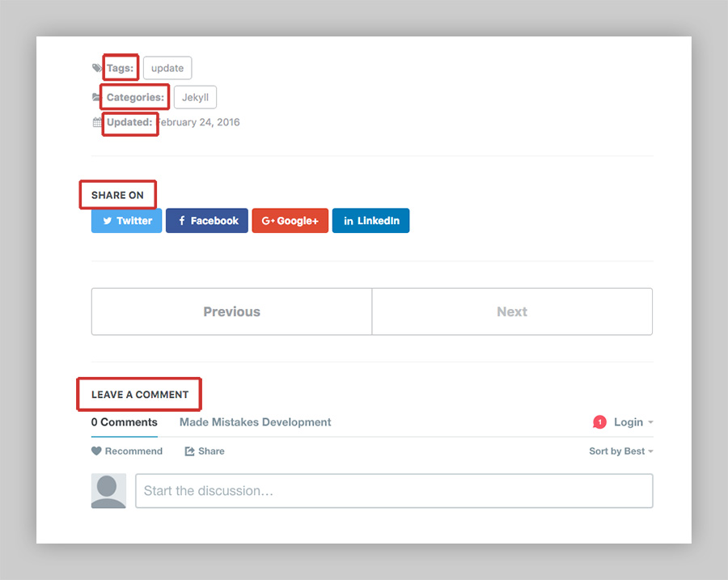Share the post on Twitter
The width and height of the screenshot is (728, 580).
[x=127, y=221]
